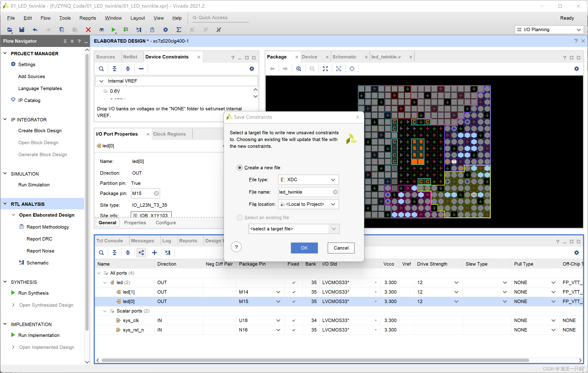Click the I/O Ports horizontal scrollbar
The height and width of the screenshot is (373, 588).
(x=315, y=360)
